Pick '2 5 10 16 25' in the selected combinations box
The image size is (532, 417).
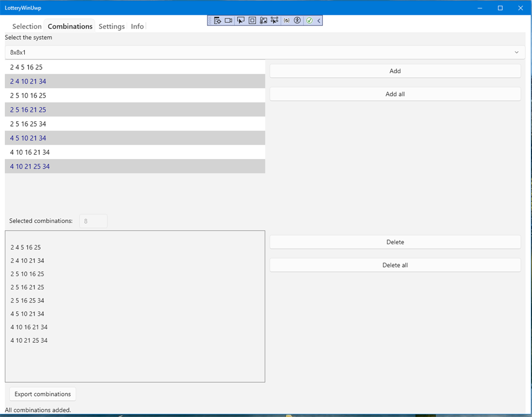pos(27,274)
